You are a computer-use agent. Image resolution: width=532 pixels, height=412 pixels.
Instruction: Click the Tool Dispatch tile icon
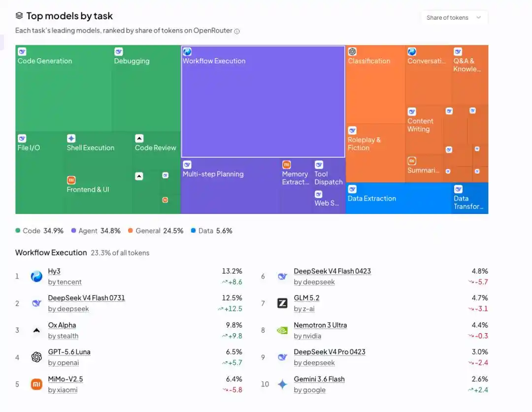pos(319,165)
